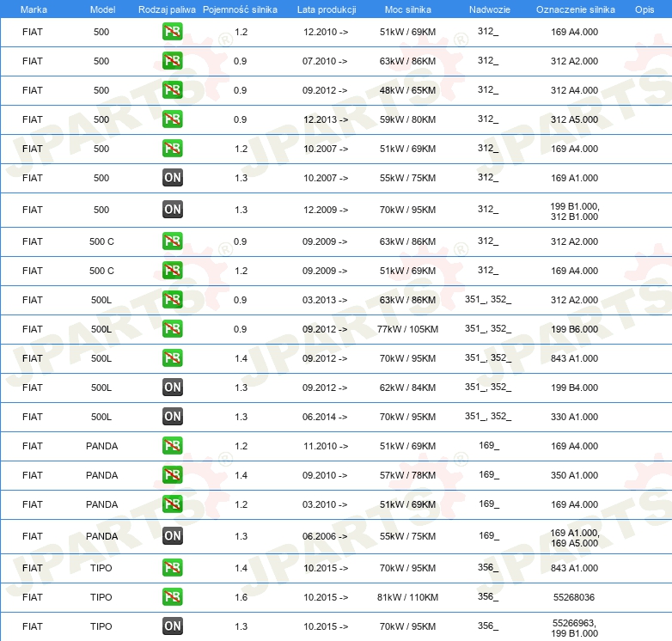The image size is (672, 641).
Task: Click petrol icon for PANDA 11.2010 row
Action: [172, 446]
